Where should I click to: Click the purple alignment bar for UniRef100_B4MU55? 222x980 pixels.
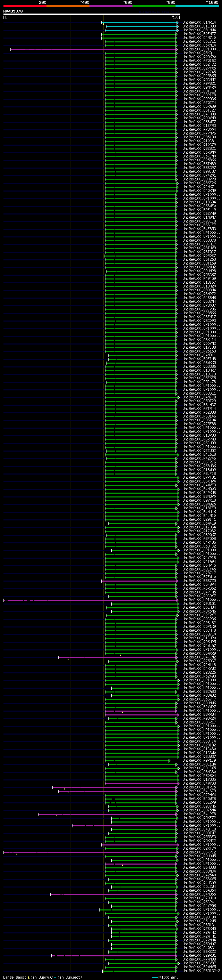(114, 894)
